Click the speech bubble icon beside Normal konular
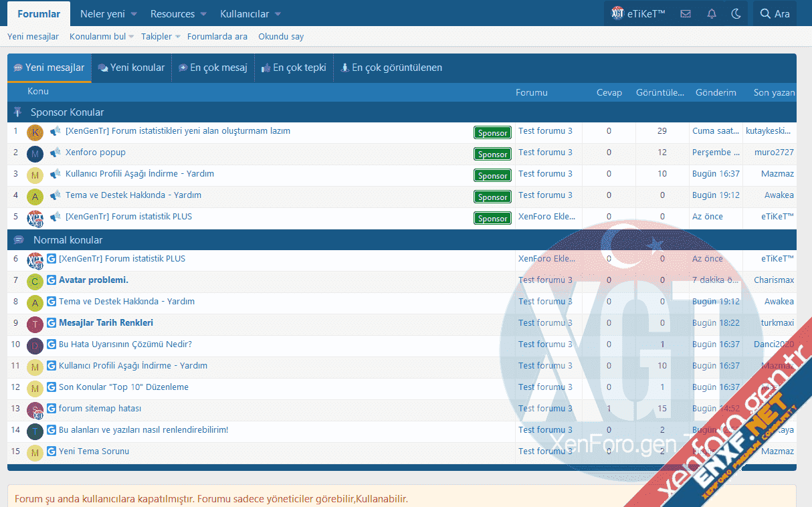Screen dimensions: 812x507 pos(19,240)
